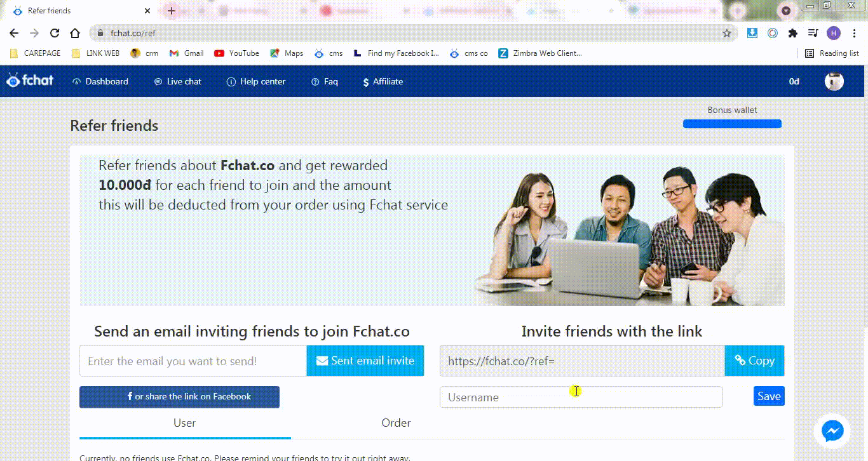This screenshot has width=868, height=461.
Task: Open a new browser tab
Action: click(172, 11)
